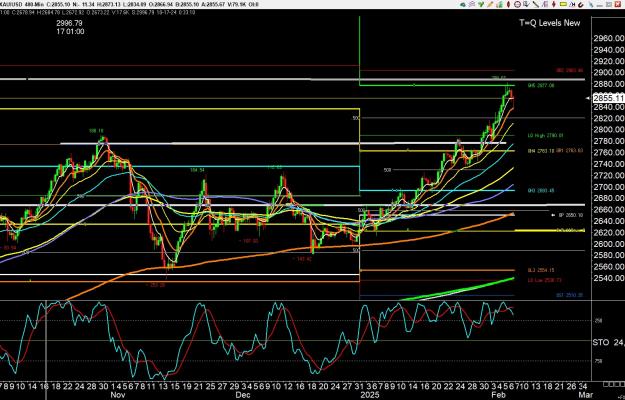Open the stacked layers icon in the toolbar

(x=472, y=4)
